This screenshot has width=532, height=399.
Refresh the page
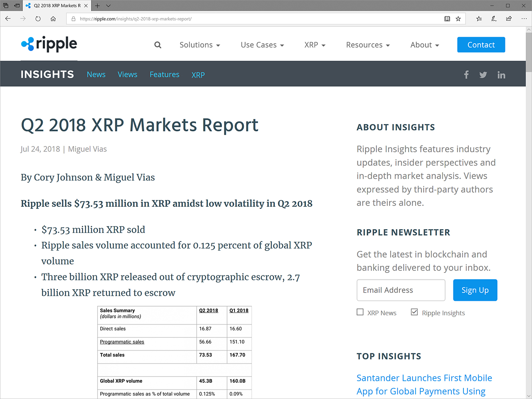[x=37, y=18]
